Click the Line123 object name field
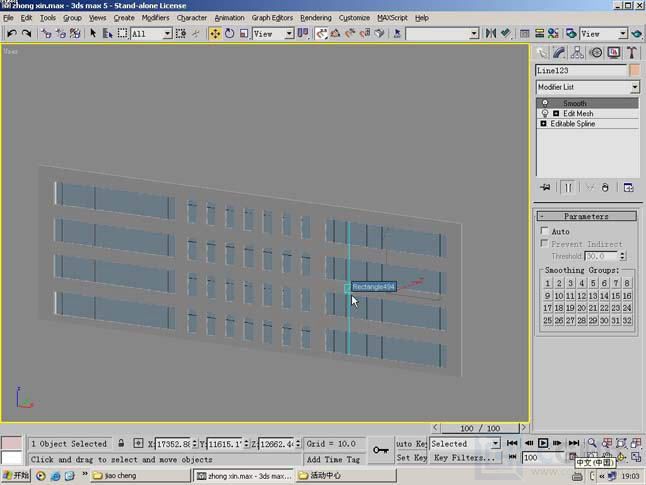This screenshot has height=485, width=646. coord(580,70)
